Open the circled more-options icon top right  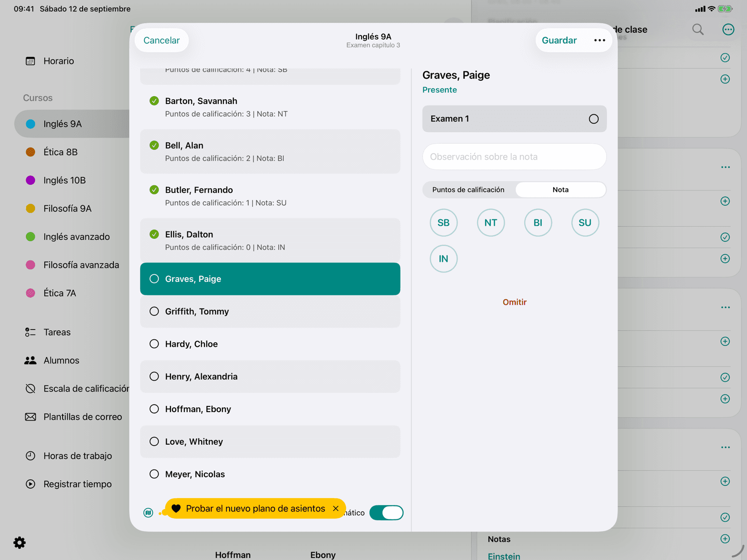pyautogui.click(x=728, y=29)
